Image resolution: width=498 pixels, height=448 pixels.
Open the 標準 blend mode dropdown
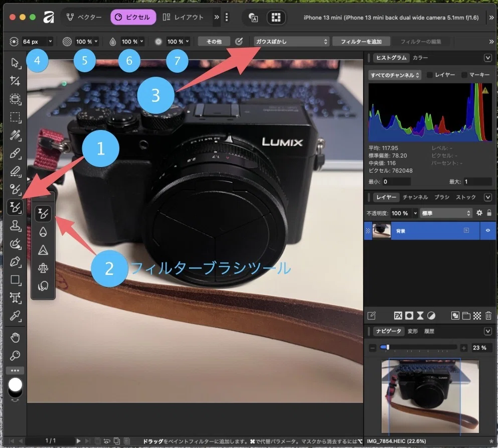click(x=446, y=213)
